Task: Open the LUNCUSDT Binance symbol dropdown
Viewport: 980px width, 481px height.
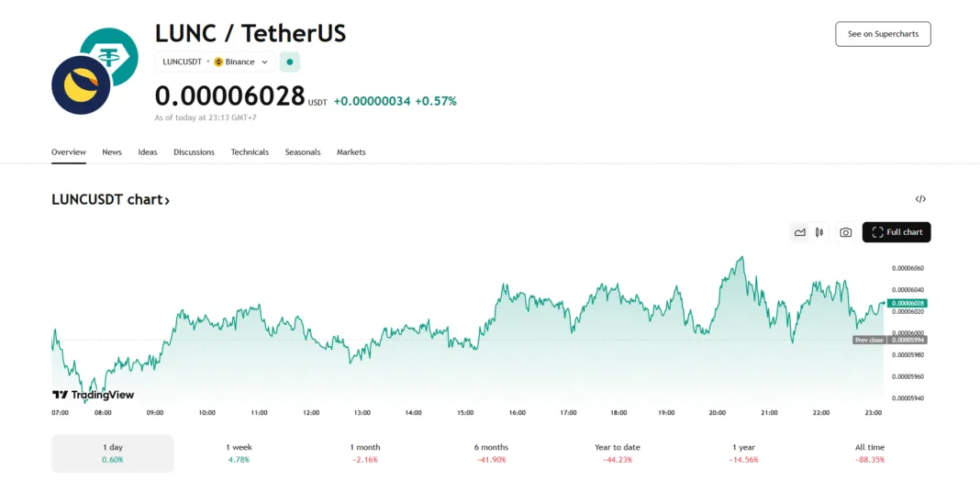Action: (x=216, y=62)
